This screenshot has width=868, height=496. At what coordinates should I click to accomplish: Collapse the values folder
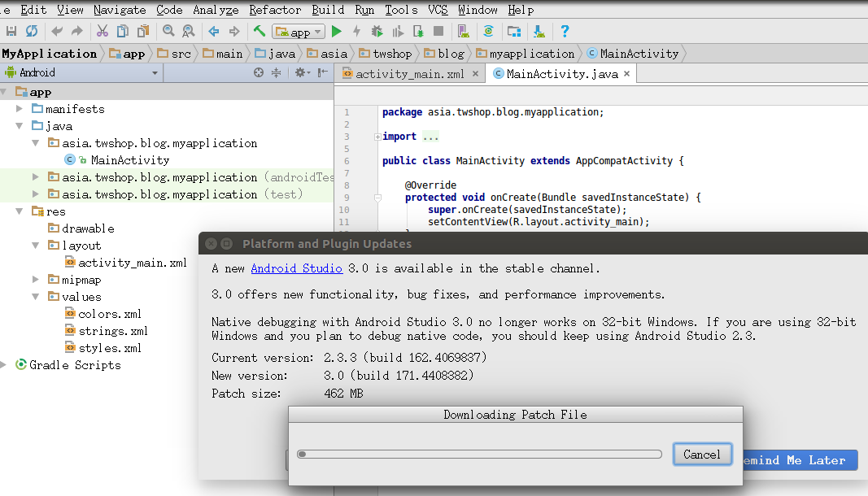click(x=36, y=297)
